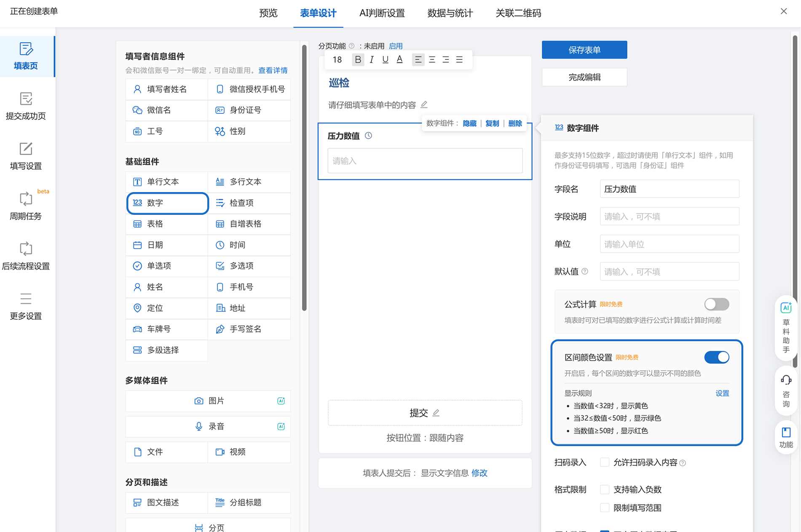Check 允许扫码录入内容 checkbox
The image size is (801, 532).
(x=605, y=462)
